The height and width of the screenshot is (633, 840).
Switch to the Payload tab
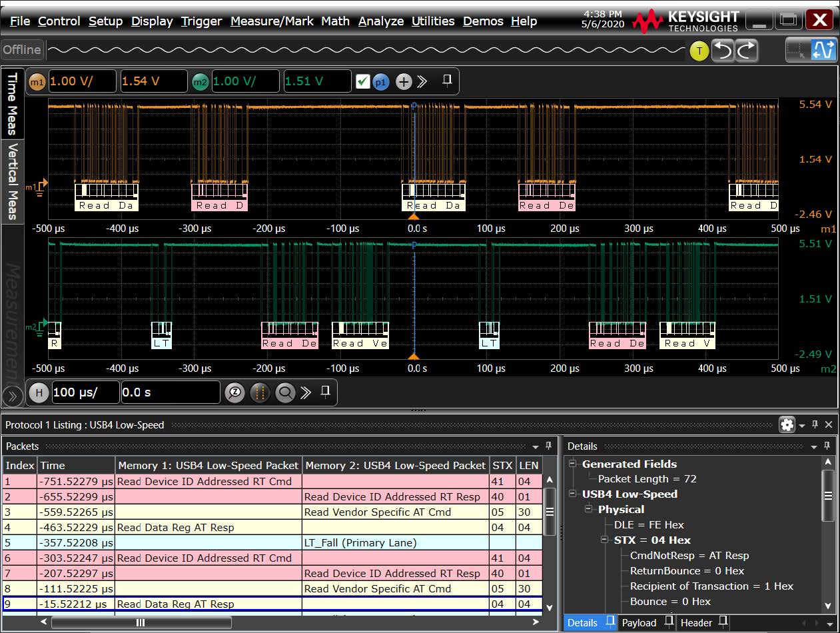(x=638, y=622)
